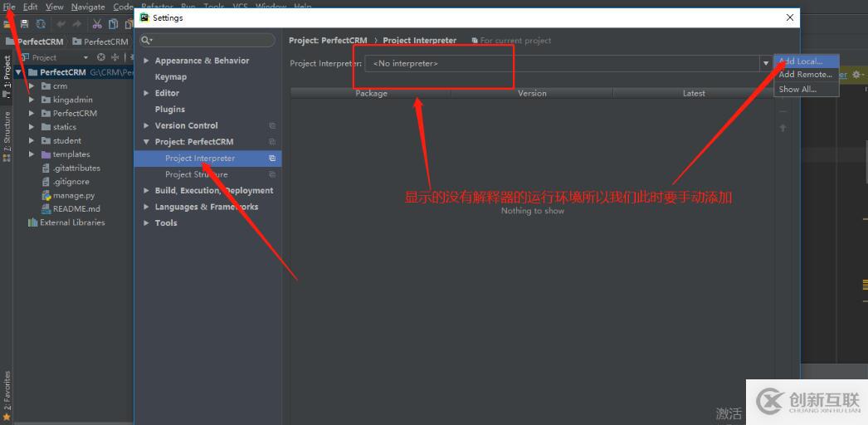Click the copy icon beside Project Structure
The height and width of the screenshot is (425, 868).
(272, 174)
